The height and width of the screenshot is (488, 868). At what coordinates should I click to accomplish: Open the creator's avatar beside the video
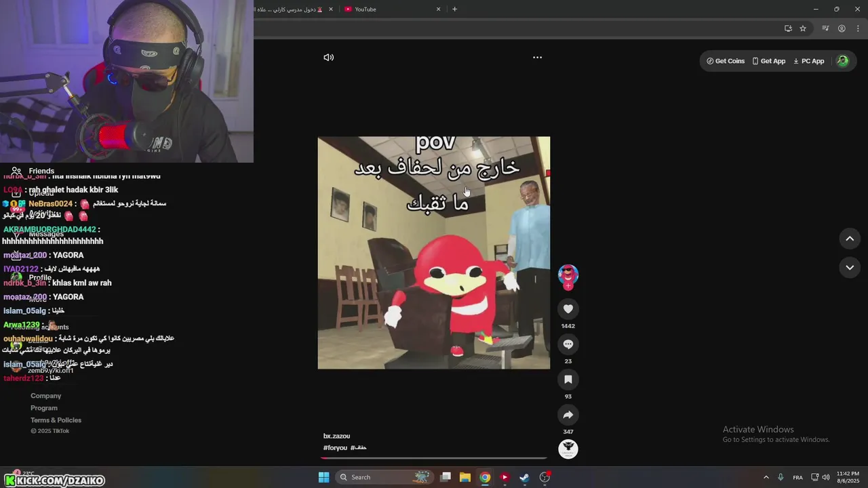(x=568, y=274)
